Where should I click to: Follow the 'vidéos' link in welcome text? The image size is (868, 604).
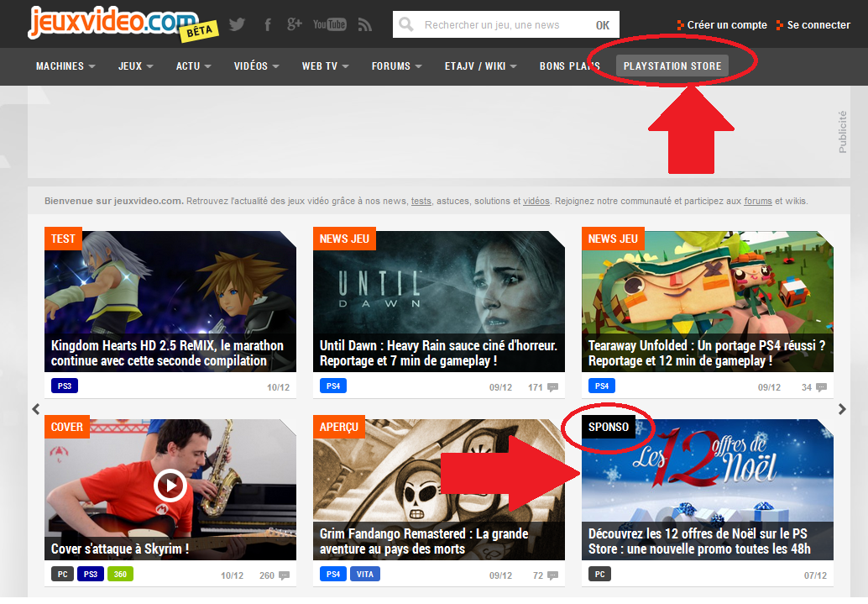[536, 201]
